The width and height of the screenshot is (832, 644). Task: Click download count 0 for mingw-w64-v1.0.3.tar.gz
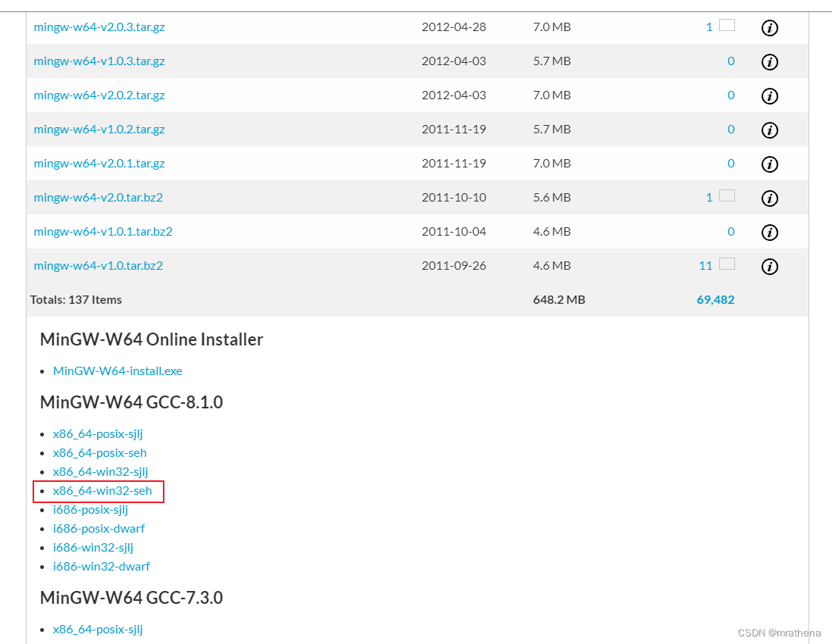click(x=730, y=61)
